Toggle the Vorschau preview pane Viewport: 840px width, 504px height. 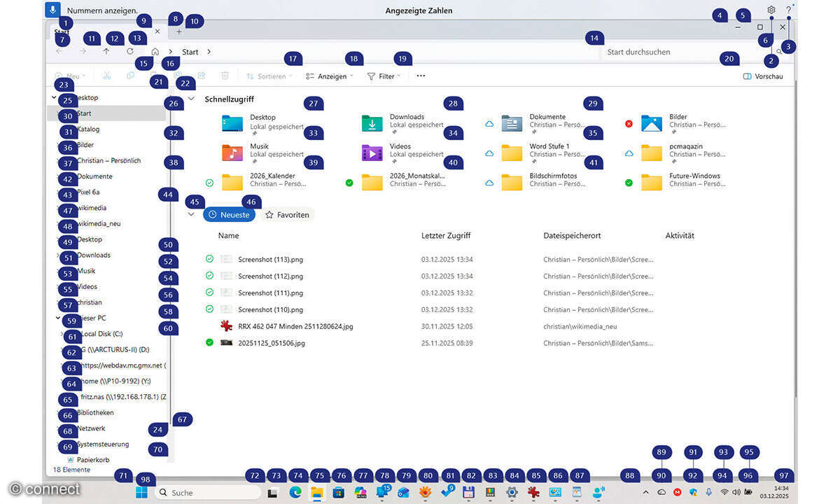762,76
